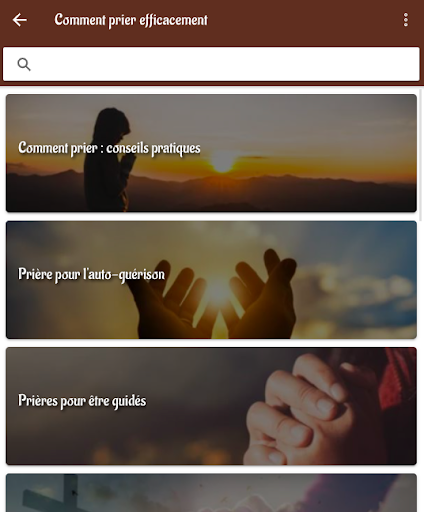Select the 'Comment prier : conseils pratiques' text
This screenshot has width=424, height=512.
coord(109,148)
